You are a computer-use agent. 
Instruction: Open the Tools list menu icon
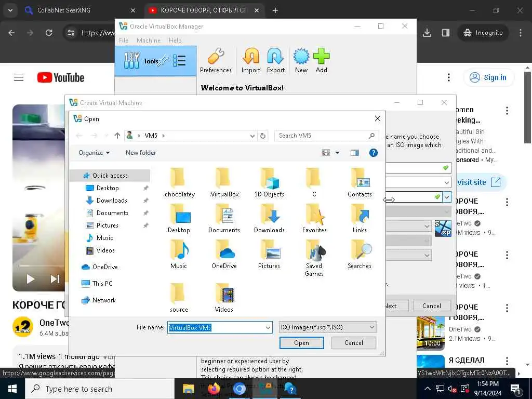pos(179,61)
